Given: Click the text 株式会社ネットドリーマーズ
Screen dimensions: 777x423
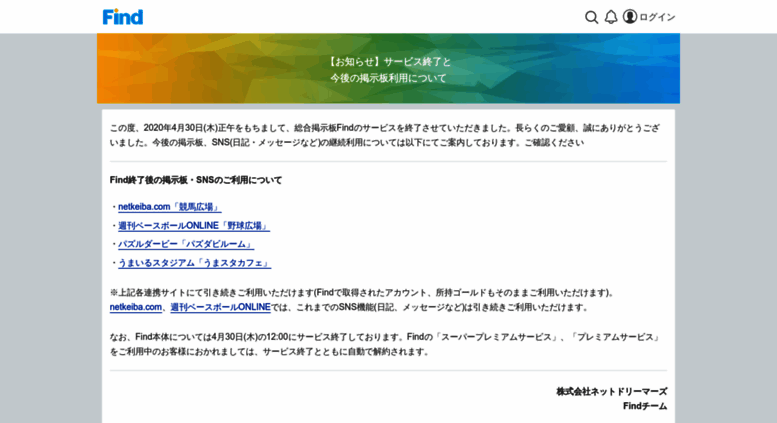Looking at the screenshot, I should (611, 392).
